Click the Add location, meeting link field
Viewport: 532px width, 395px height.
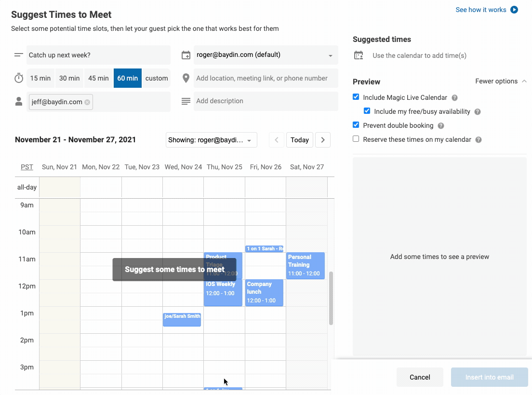266,78
